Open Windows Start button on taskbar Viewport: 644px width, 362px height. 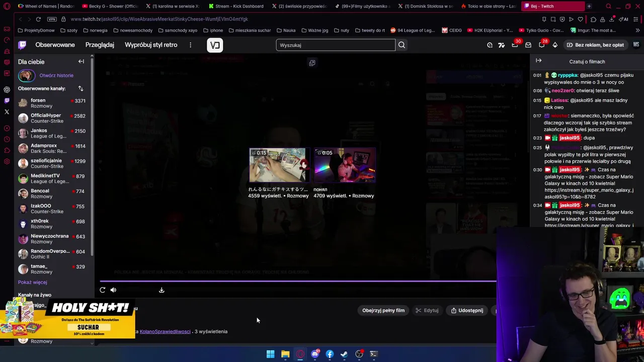click(270, 354)
